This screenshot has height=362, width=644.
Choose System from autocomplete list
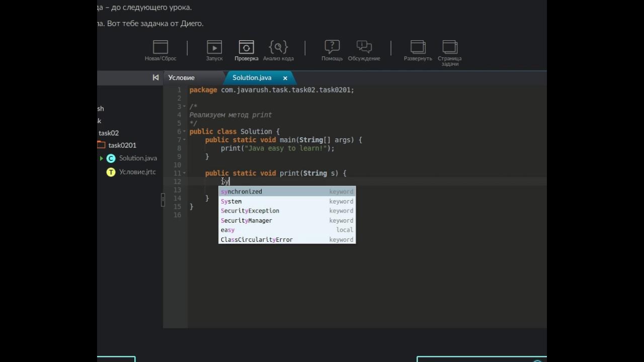click(287, 201)
